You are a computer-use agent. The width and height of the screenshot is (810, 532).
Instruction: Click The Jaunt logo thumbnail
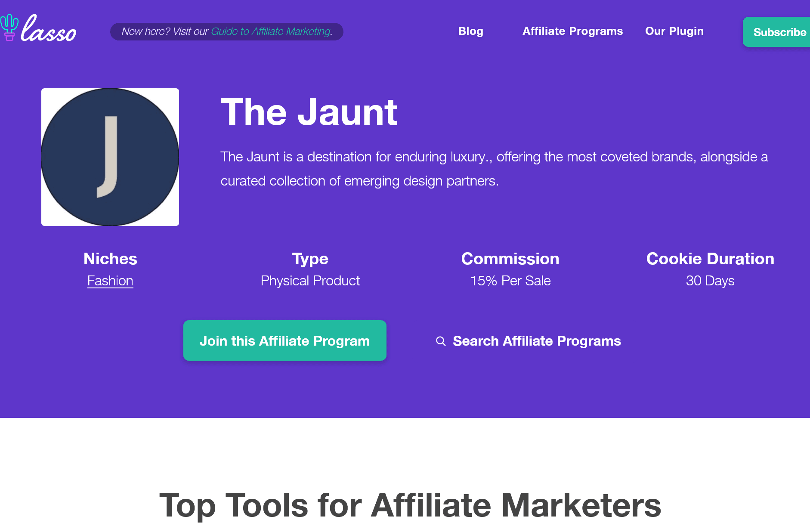pos(110,157)
